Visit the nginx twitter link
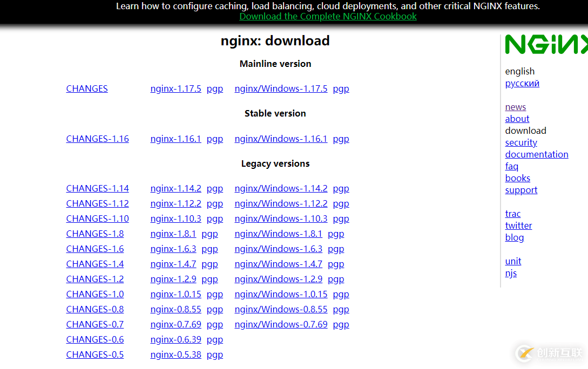 click(518, 225)
